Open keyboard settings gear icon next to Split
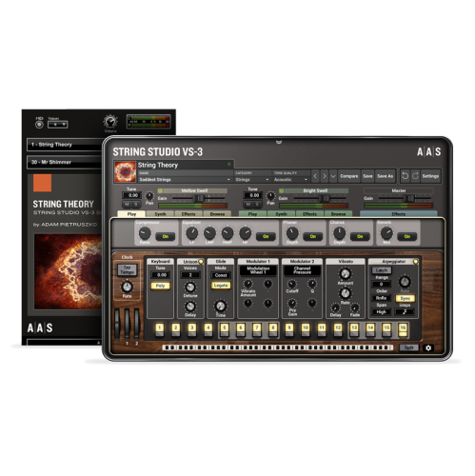The height and width of the screenshot is (476, 475). [x=428, y=347]
